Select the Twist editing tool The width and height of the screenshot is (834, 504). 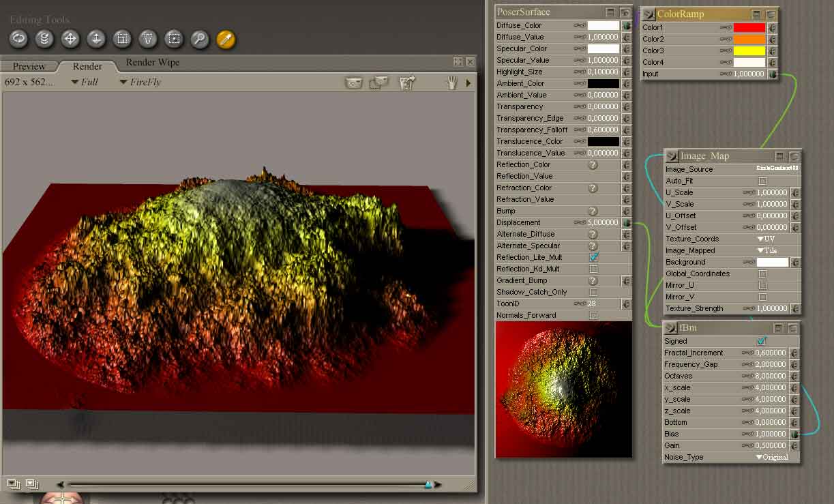pyautogui.click(x=44, y=39)
